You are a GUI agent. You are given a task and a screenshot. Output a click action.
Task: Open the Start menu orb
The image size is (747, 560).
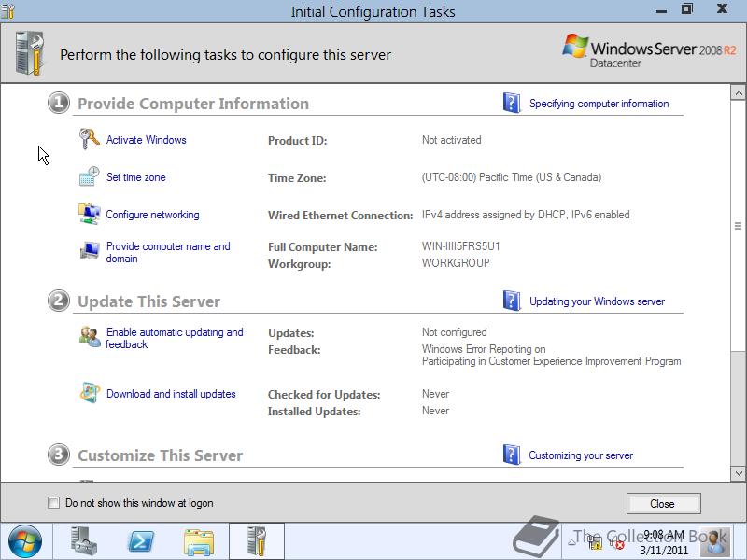click(x=25, y=541)
